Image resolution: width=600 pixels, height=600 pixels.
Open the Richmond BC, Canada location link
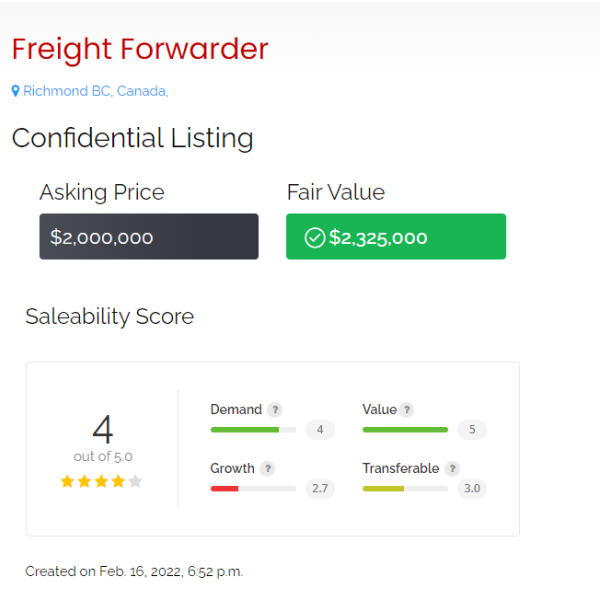[x=96, y=91]
